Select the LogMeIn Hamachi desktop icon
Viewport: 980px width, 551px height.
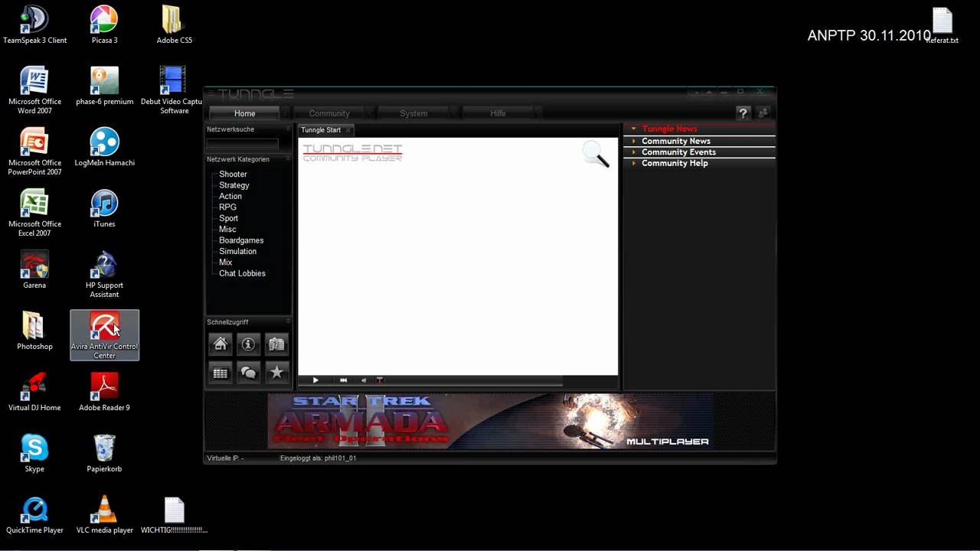pyautogui.click(x=104, y=147)
